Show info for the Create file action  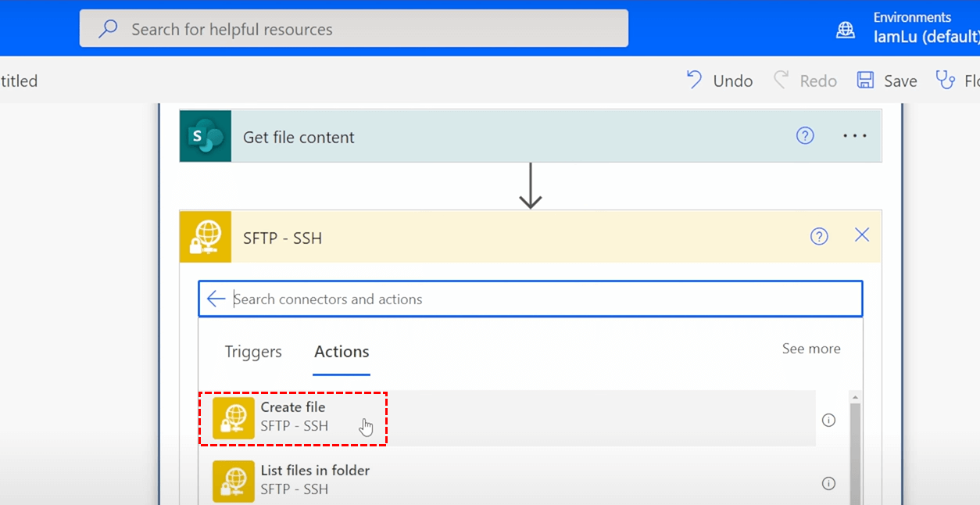(829, 421)
